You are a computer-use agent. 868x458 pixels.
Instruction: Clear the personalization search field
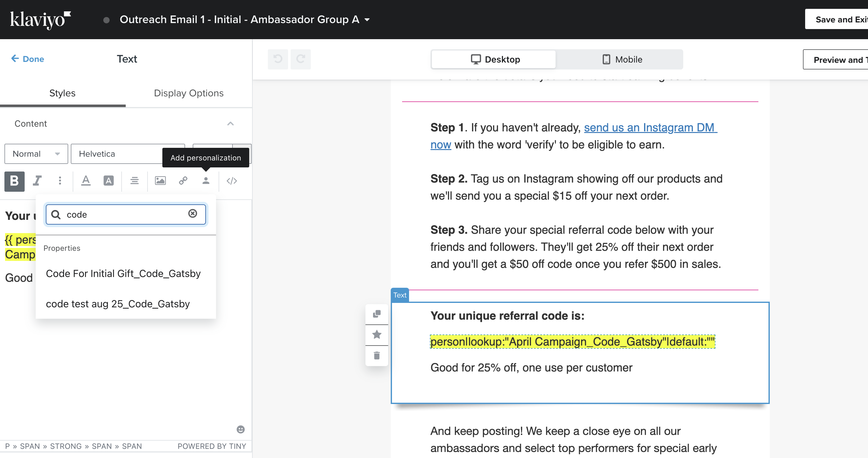coord(193,213)
